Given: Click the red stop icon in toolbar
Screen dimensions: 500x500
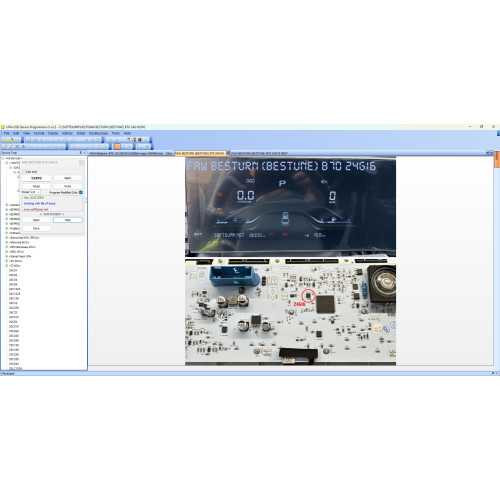Looking at the screenshot, I should (140, 140).
